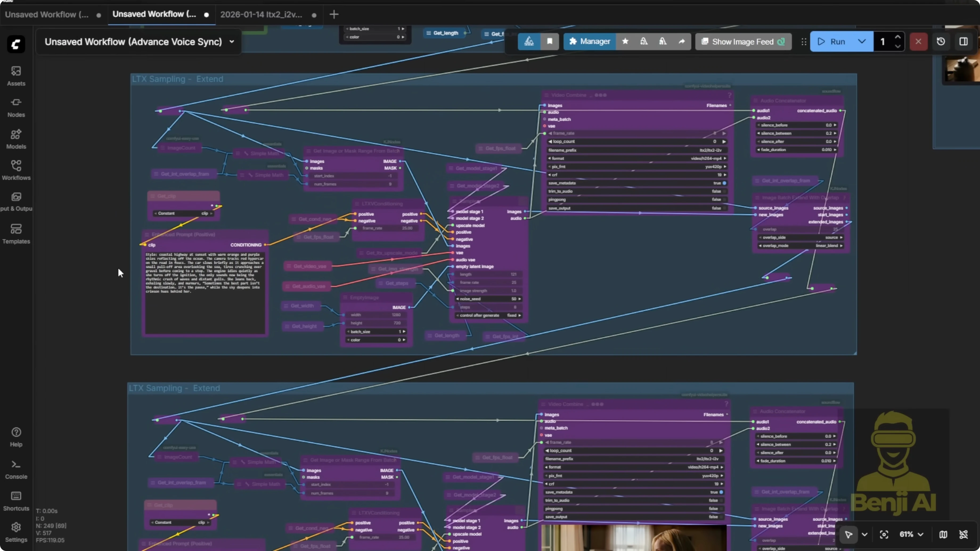
Task: Increase the batch count stepper
Action: pyautogui.click(x=898, y=37)
